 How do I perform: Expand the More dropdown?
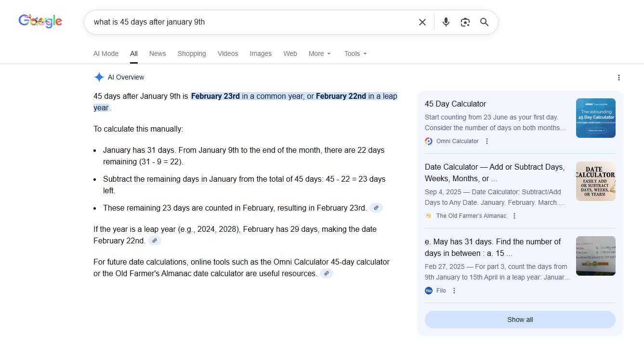[x=320, y=53]
